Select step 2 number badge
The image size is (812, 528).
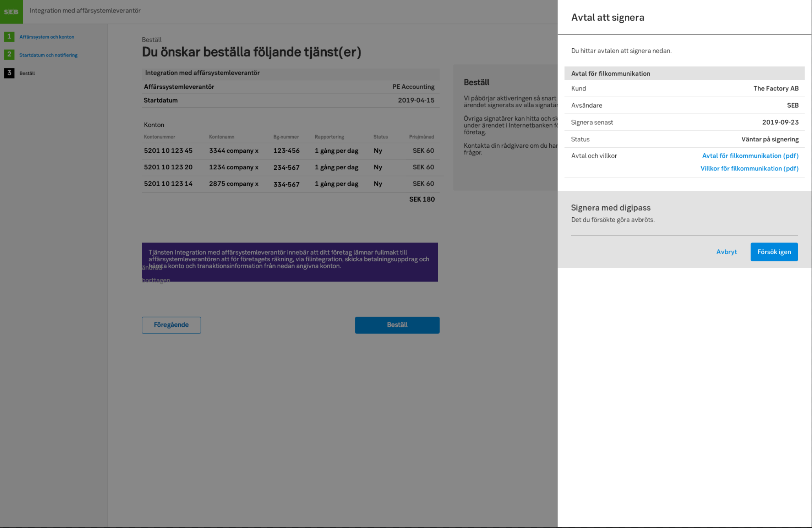(x=9, y=55)
